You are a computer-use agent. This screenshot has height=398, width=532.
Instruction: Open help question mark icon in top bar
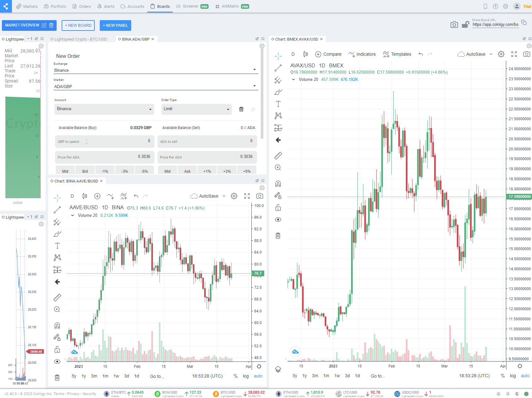[496, 6]
